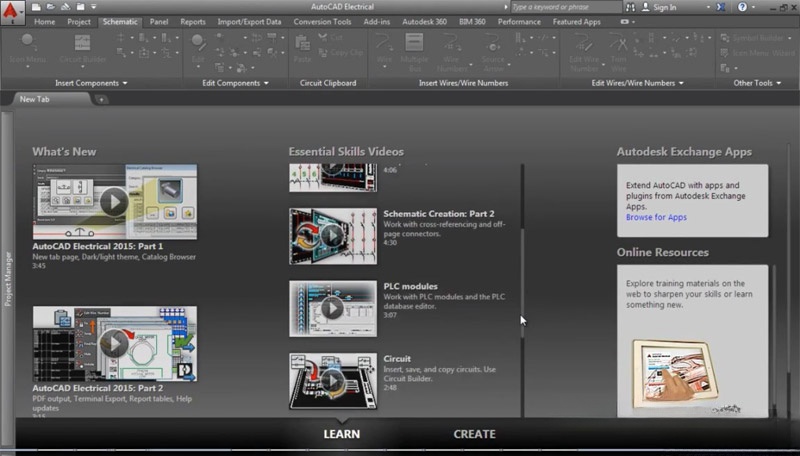Switch to the CREATE page
This screenshot has height=456, width=800.
tap(474, 434)
